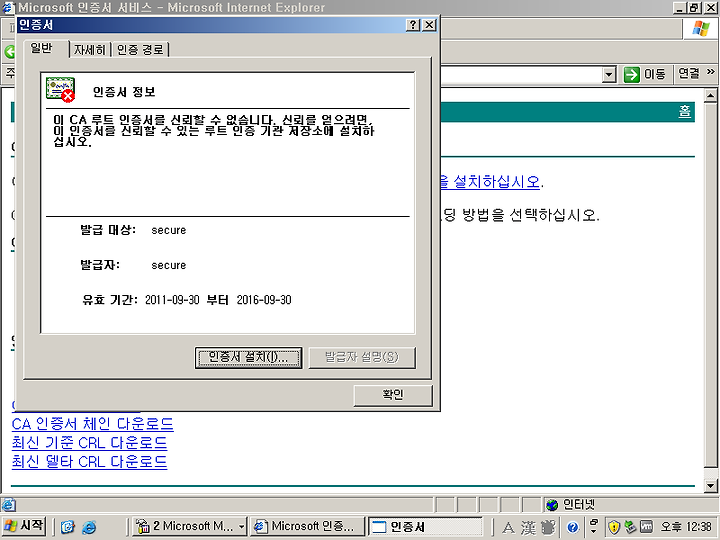720x540 pixels.
Task: Switch to the 인증 경로 tab
Action: (x=140, y=50)
